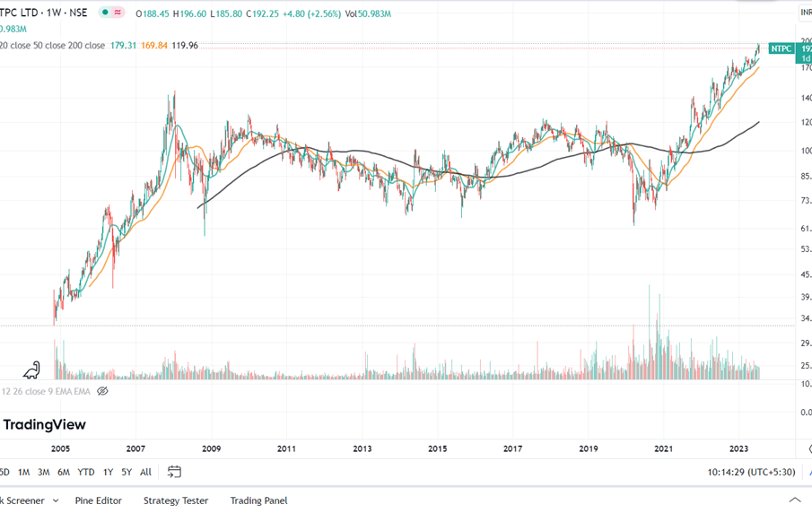Open the go-to-date calendar icon

174,472
